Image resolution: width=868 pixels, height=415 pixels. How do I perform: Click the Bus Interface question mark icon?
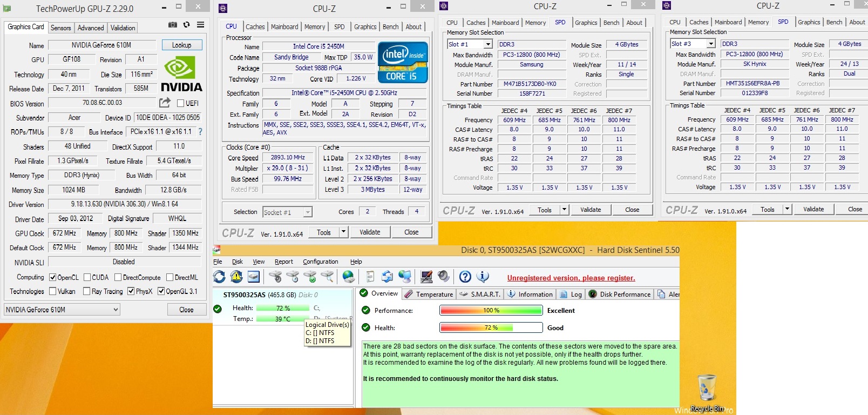(200, 132)
